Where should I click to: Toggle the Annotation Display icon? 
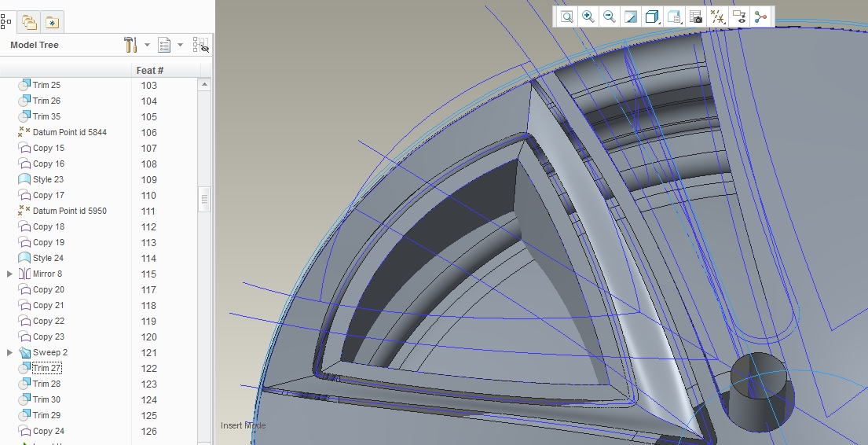tap(740, 17)
